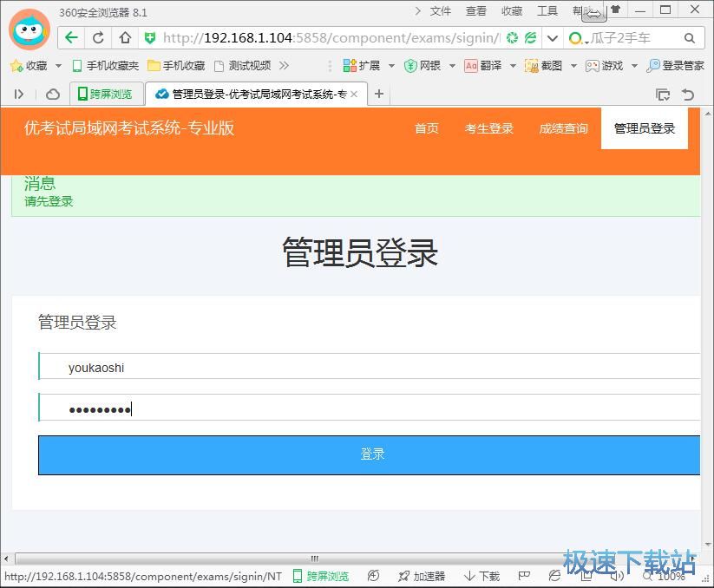
Task: Open the 加速器 accelerator in status bar
Action: click(x=422, y=576)
